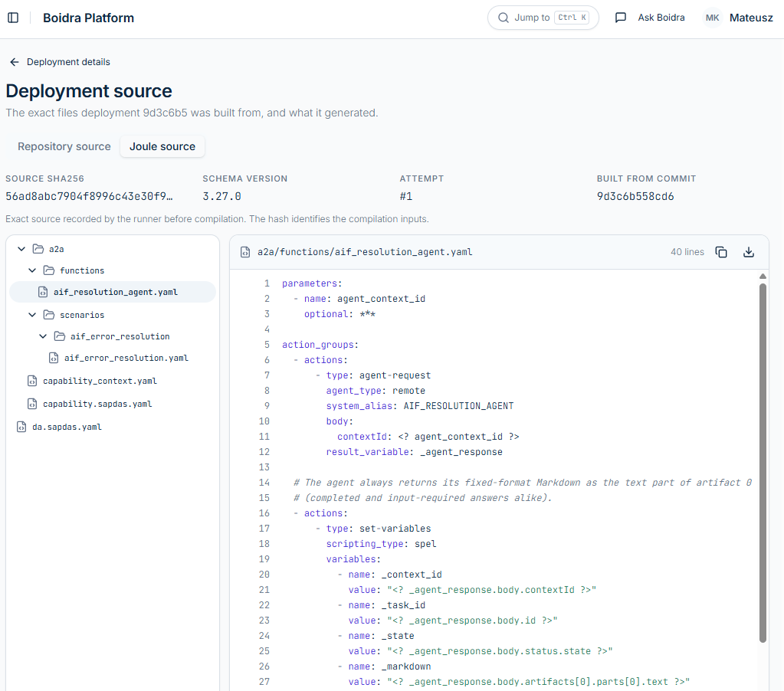Viewport: 784px width, 691px height.
Task: Click file icon in code viewer header
Action: pos(245,252)
